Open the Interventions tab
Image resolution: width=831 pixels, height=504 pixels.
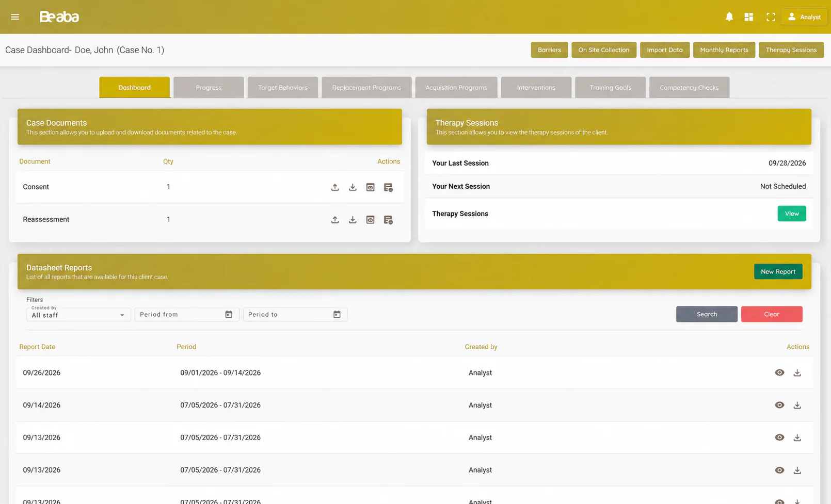pos(536,88)
